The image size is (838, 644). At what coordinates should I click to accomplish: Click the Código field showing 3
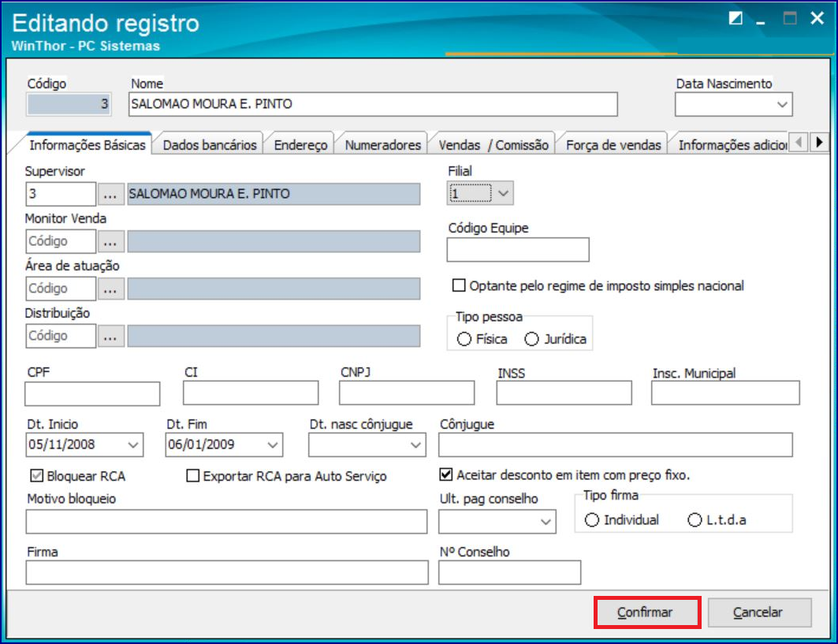coord(69,104)
